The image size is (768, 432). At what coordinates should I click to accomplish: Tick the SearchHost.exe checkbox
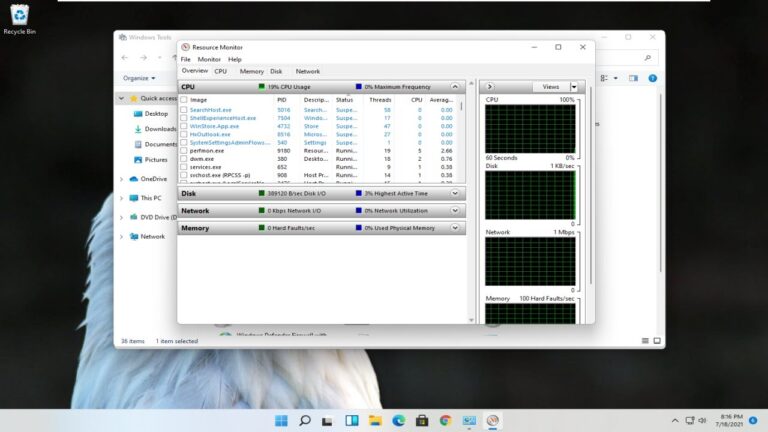[184, 110]
